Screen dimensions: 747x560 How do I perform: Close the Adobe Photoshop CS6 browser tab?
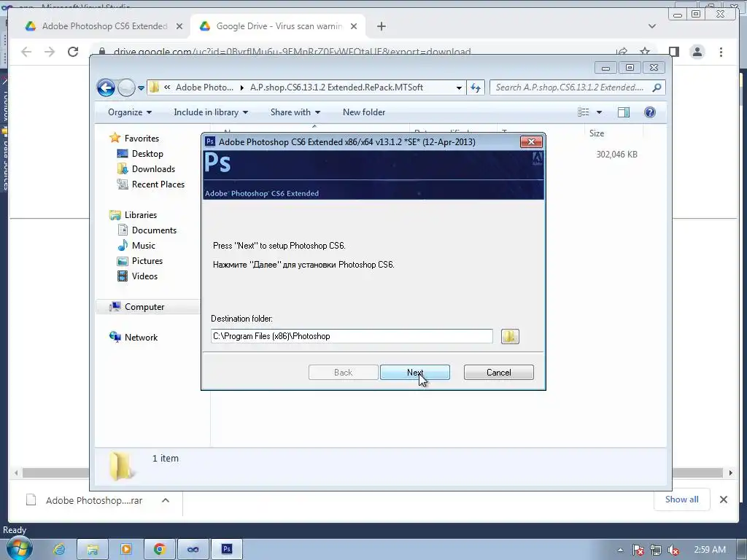click(179, 27)
